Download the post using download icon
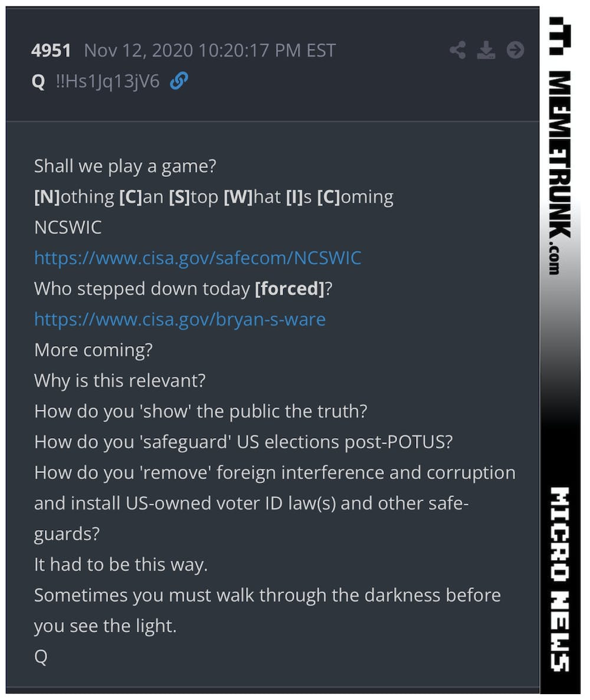590x700 pixels. [486, 50]
